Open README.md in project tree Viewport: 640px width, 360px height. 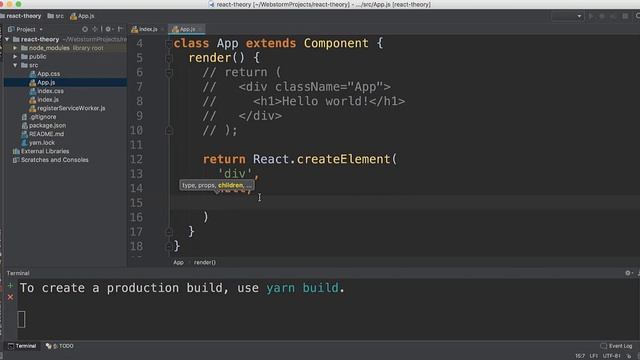click(46, 134)
